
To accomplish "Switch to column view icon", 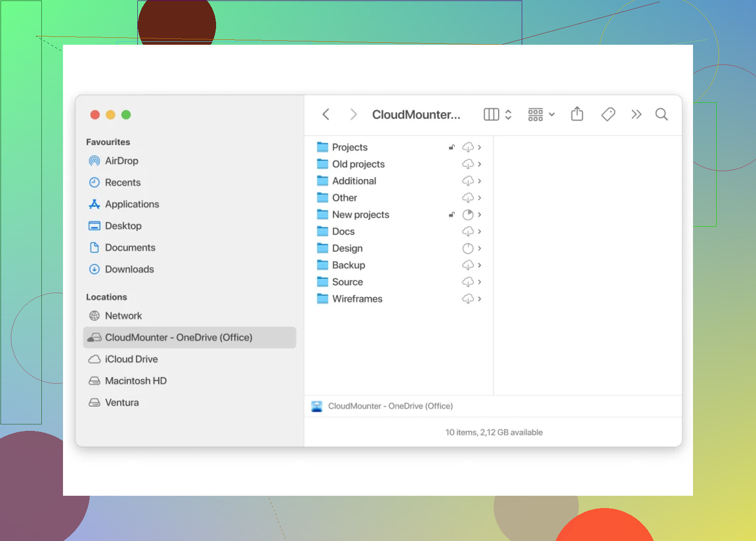I will (x=491, y=115).
